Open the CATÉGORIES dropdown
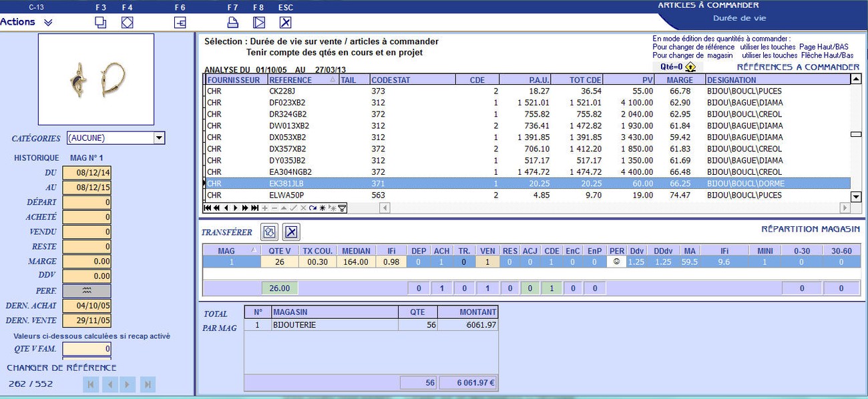This screenshot has height=399, width=868. tap(159, 138)
